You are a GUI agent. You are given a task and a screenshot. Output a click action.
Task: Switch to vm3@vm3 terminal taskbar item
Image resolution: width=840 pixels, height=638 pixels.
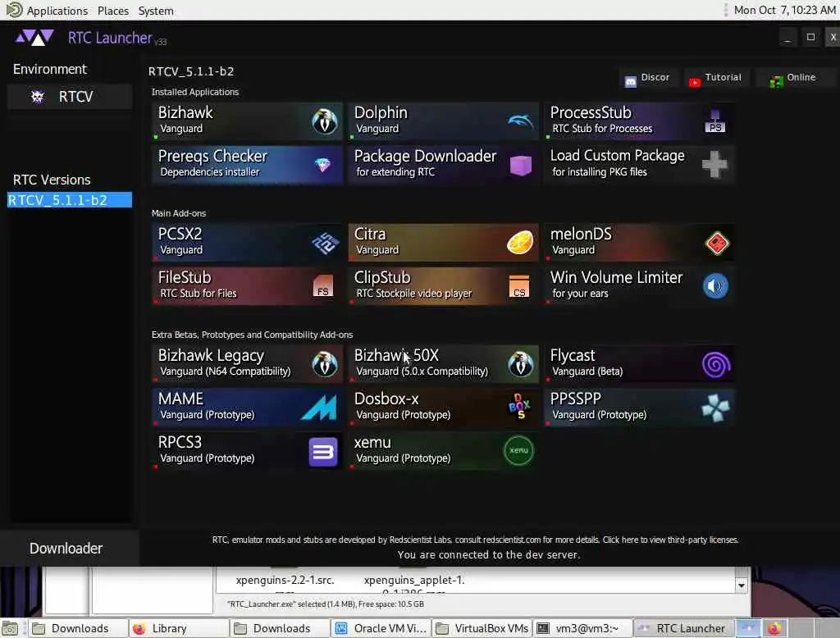click(583, 628)
